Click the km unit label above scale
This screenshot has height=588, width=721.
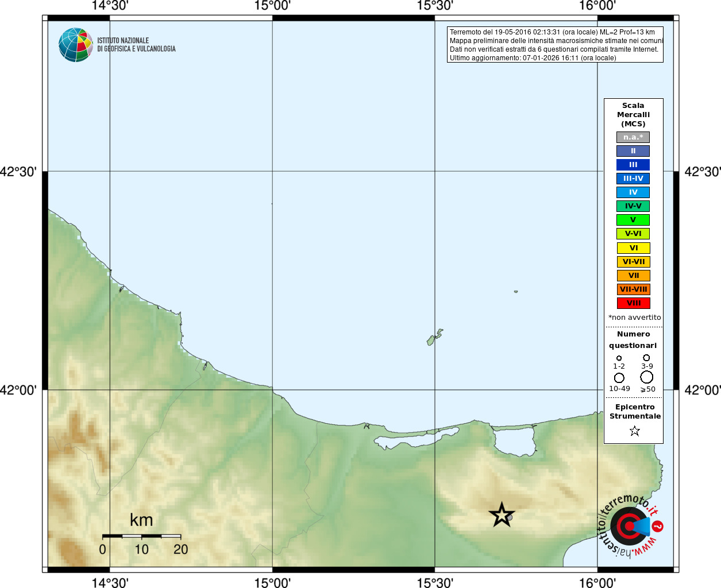click(x=141, y=520)
